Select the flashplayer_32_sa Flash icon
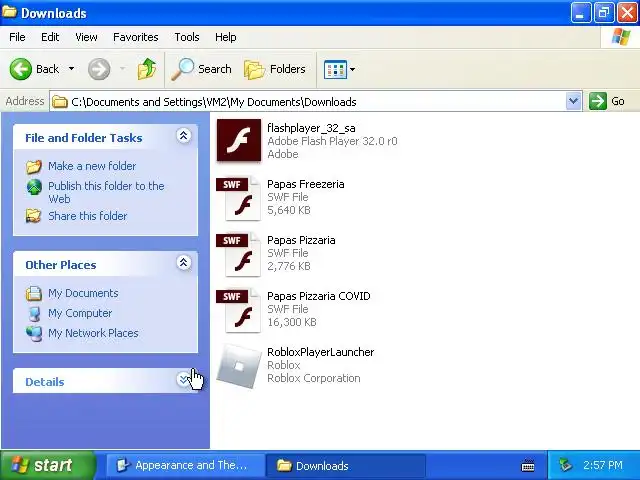Viewport: 640px width, 480px height. [239, 140]
